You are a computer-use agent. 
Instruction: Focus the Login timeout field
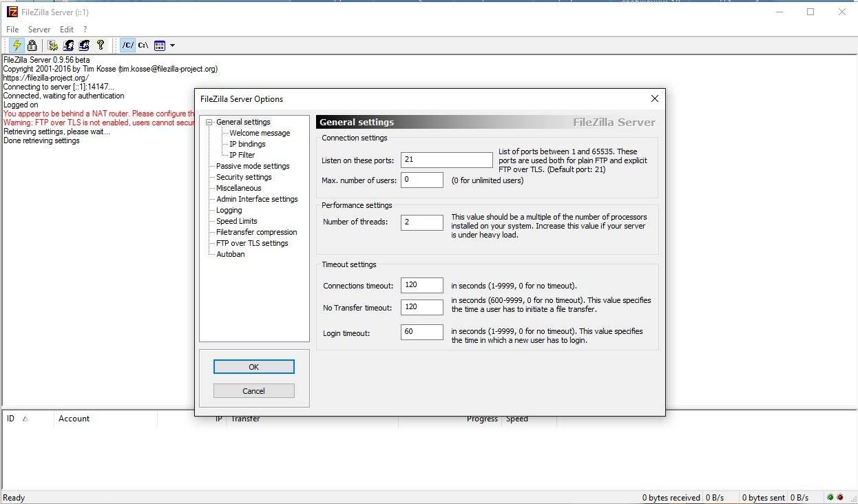point(422,332)
